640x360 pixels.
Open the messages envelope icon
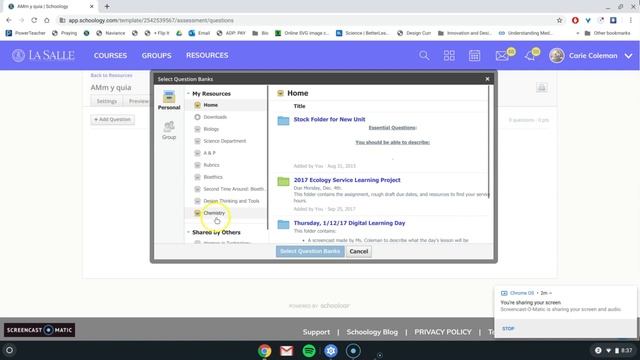[502, 56]
